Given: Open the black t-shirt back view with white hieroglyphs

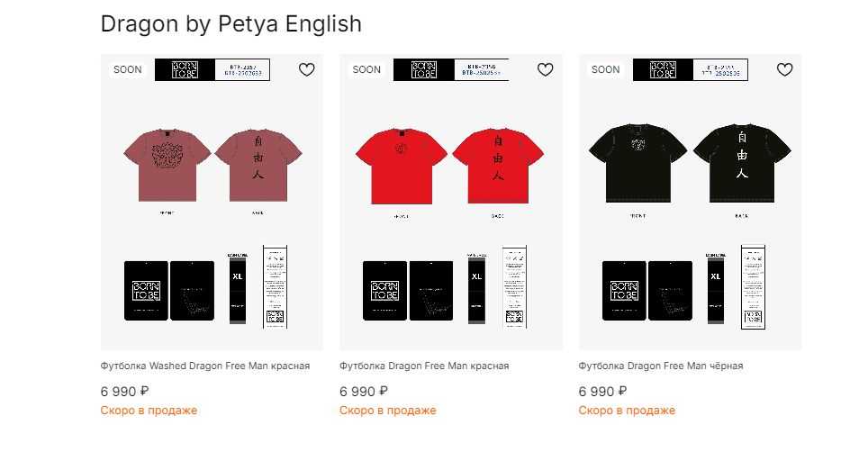Looking at the screenshot, I should pos(742,163).
